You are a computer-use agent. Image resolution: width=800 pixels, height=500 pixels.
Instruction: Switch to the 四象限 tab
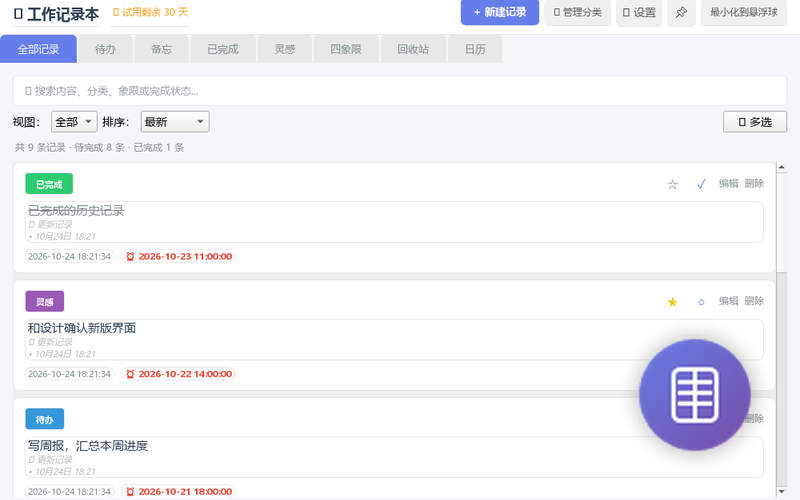[346, 49]
